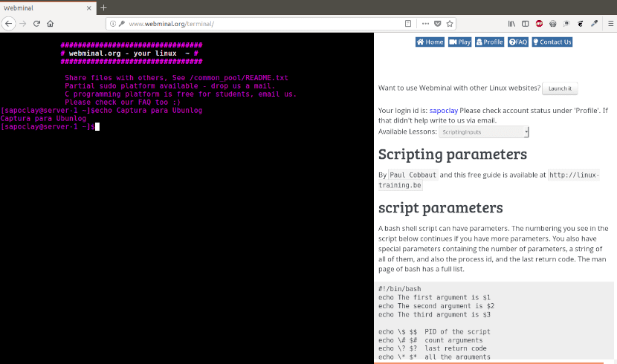
Task: Bookmark this page with the star icon
Action: pos(450,24)
